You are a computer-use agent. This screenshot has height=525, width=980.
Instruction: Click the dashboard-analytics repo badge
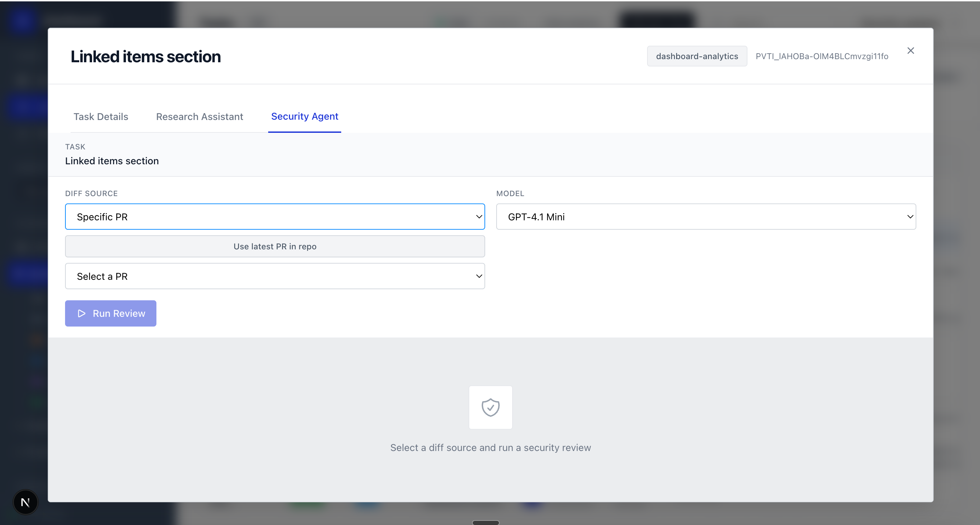[697, 56]
